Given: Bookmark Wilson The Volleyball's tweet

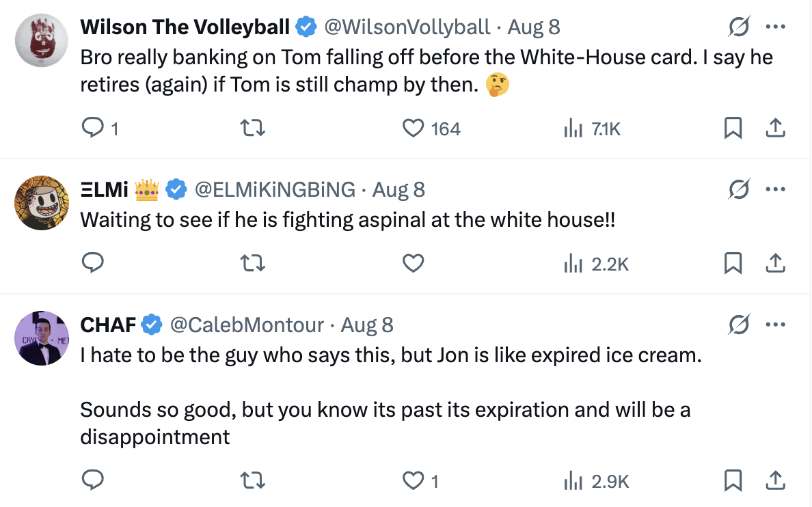Looking at the screenshot, I should pyautogui.click(x=733, y=128).
